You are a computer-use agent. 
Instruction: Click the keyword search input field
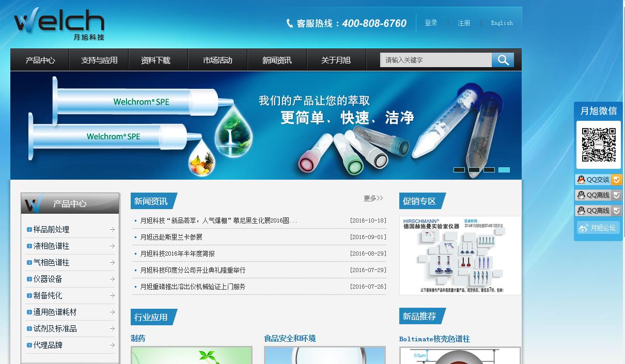(436, 60)
